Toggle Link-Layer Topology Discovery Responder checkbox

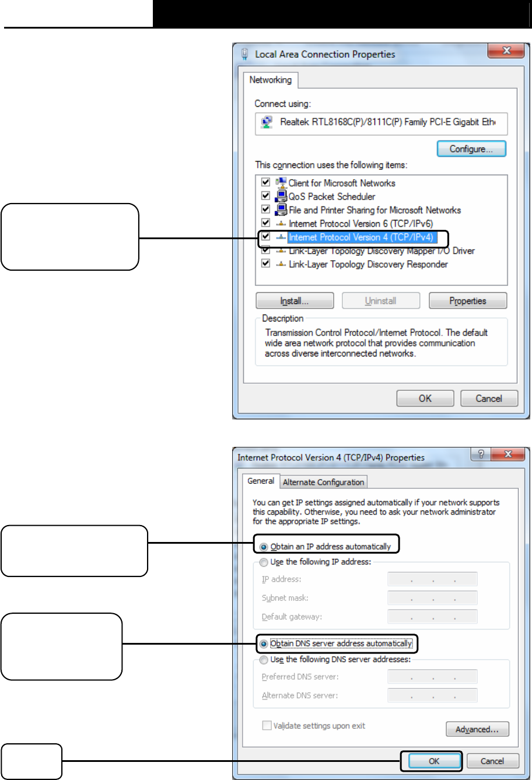click(x=266, y=264)
